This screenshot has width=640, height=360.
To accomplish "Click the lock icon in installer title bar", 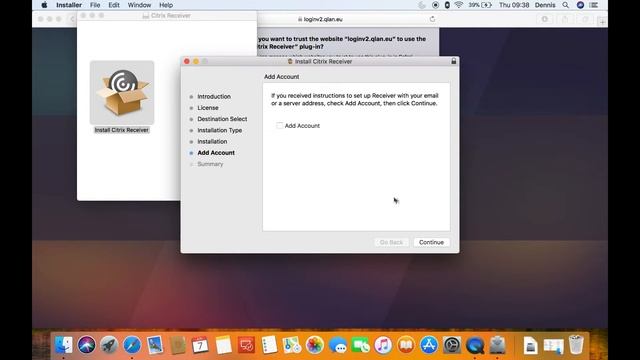I will pyautogui.click(x=453, y=61).
